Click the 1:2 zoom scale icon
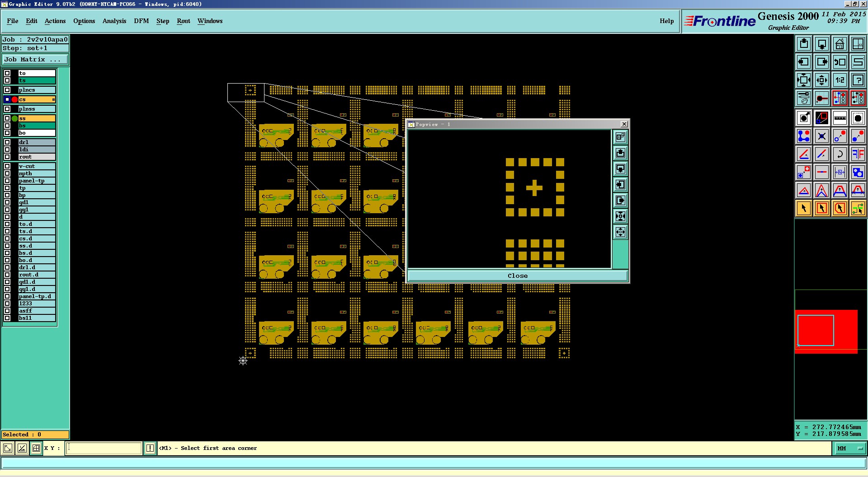This screenshot has height=477, width=868. point(840,80)
